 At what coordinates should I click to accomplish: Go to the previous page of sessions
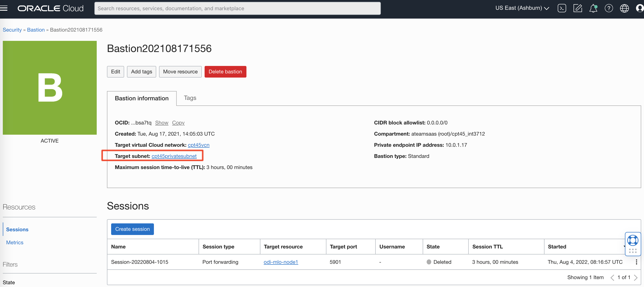pyautogui.click(x=612, y=277)
